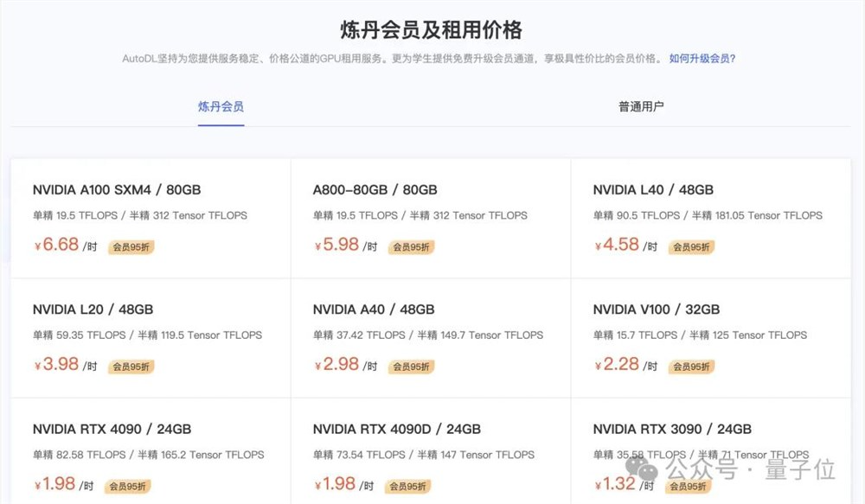Select the NVIDIA A100 SXM4 / 80GB title
The height and width of the screenshot is (504, 865).
coord(117,189)
